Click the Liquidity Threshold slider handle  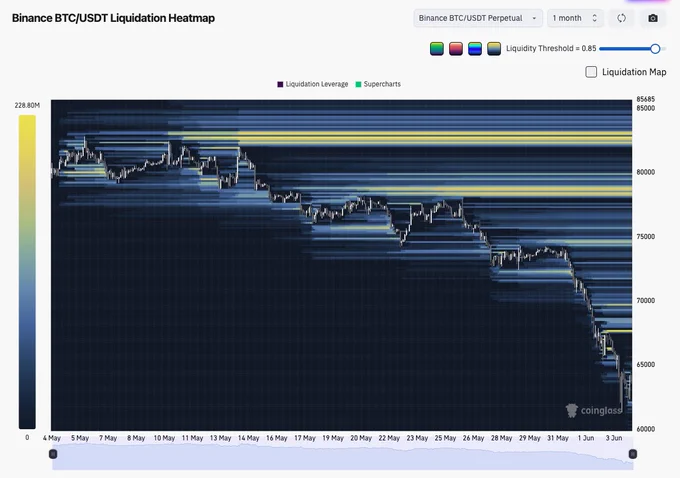(x=655, y=49)
